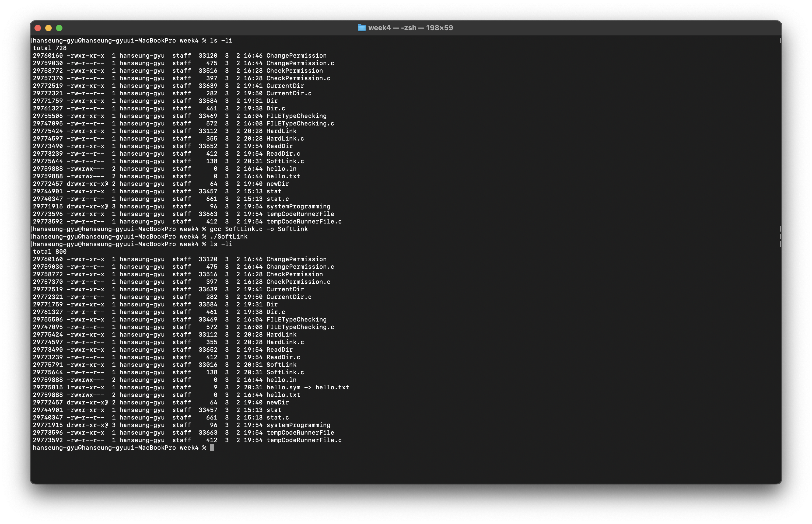Click "hello.ln" in the total 728 listing
Image resolution: width=812 pixels, height=524 pixels.
[281, 169]
